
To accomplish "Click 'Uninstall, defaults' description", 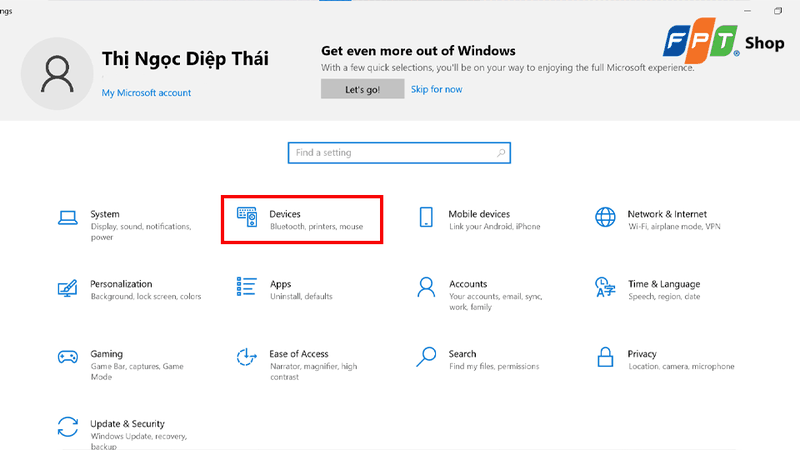I will point(301,296).
